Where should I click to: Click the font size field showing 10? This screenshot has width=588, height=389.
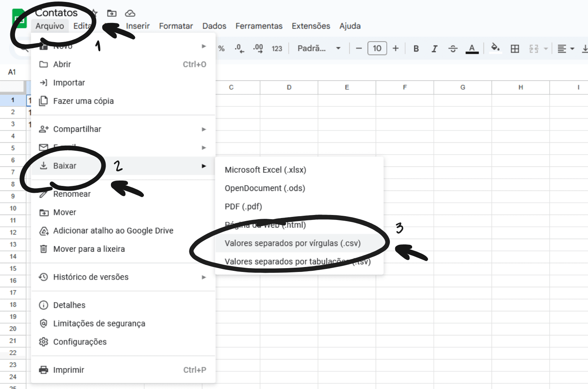click(377, 48)
